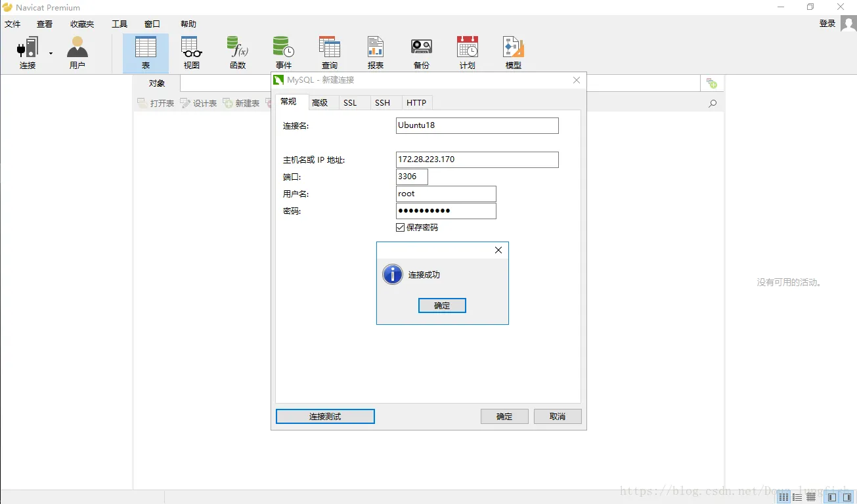The width and height of the screenshot is (857, 504).
Task: Click the 设计表 toolbar button
Action: pyautogui.click(x=198, y=103)
